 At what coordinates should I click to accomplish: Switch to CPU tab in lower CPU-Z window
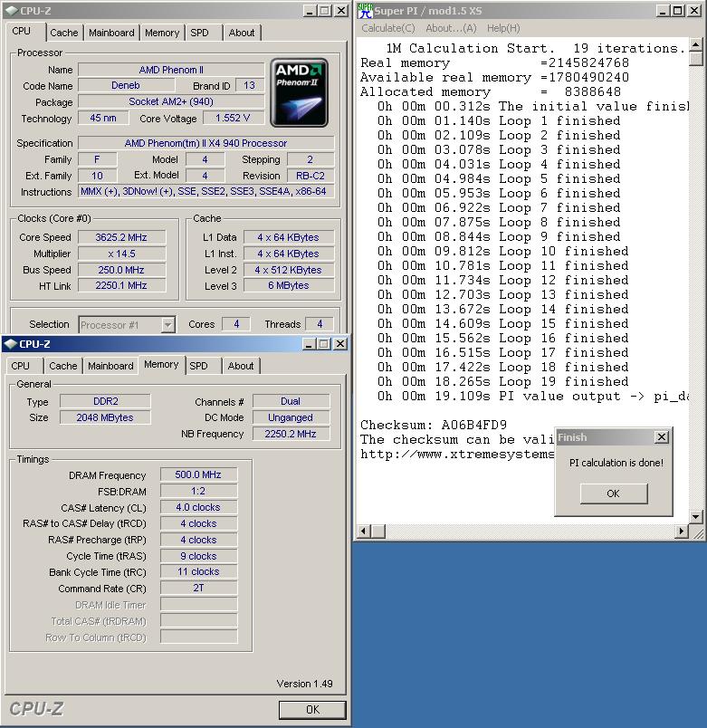[21, 366]
